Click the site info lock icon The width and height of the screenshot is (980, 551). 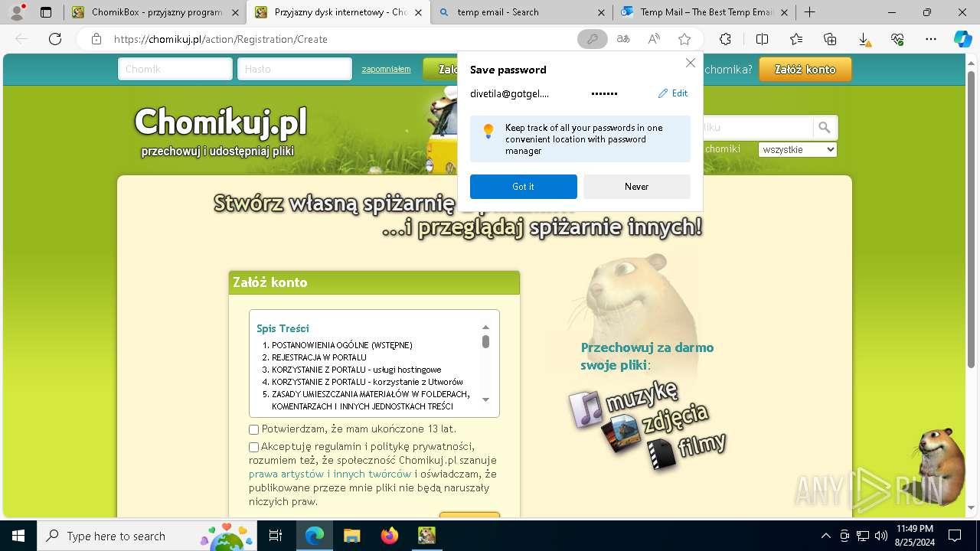pos(96,39)
